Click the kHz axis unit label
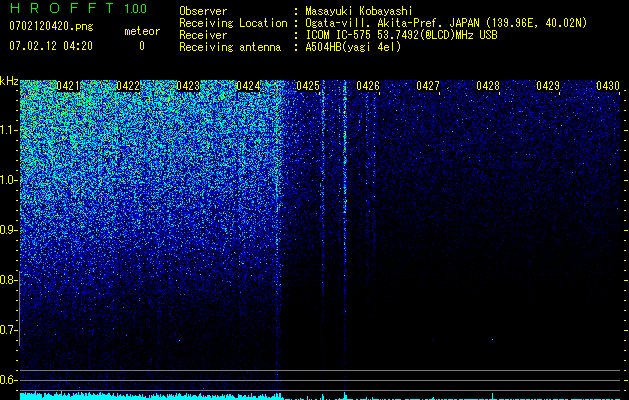The height and width of the screenshot is (400, 629). (x=9, y=81)
